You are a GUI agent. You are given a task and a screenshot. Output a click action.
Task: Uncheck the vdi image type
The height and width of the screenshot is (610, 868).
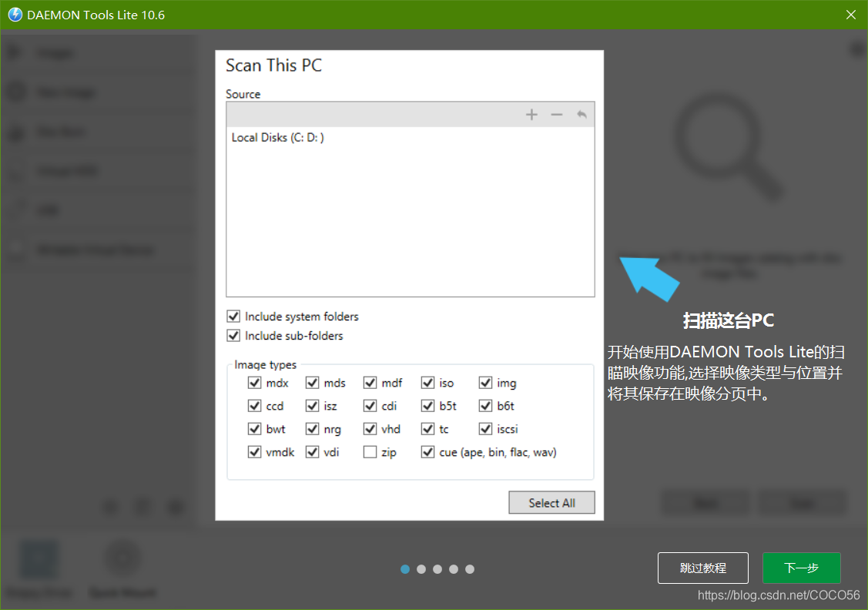click(x=312, y=452)
